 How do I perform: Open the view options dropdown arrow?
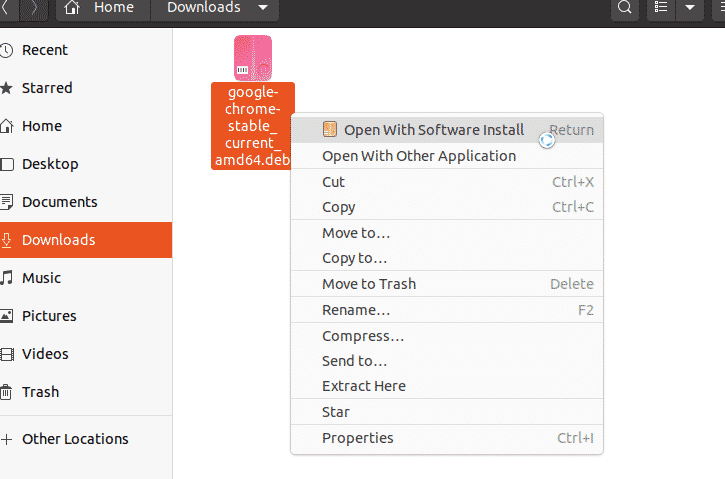[x=690, y=7]
